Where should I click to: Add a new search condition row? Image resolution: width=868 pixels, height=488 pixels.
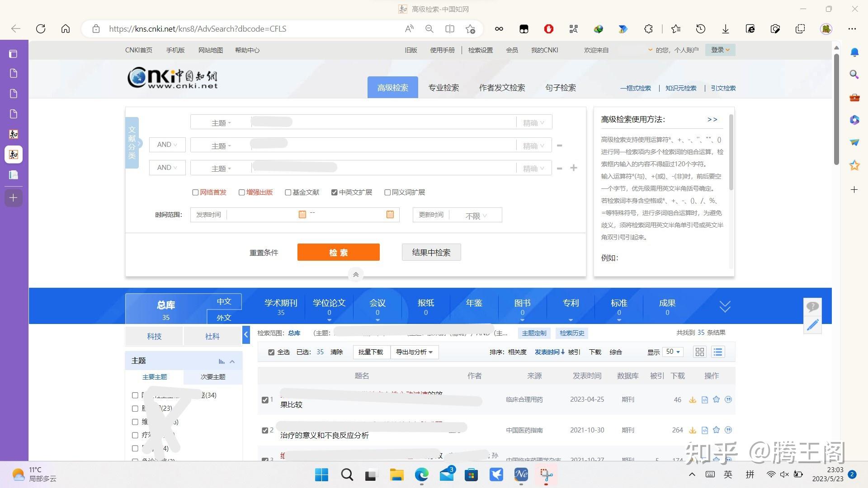click(x=574, y=168)
